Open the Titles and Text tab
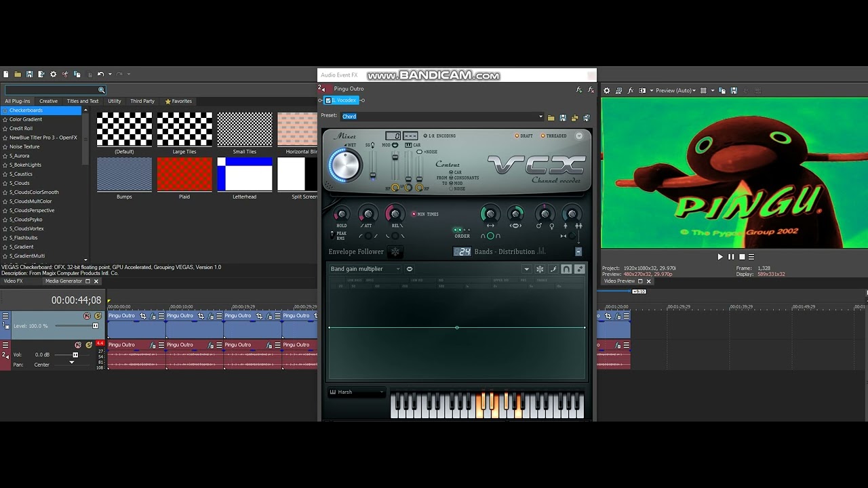Viewport: 868px width, 488px height. click(83, 101)
